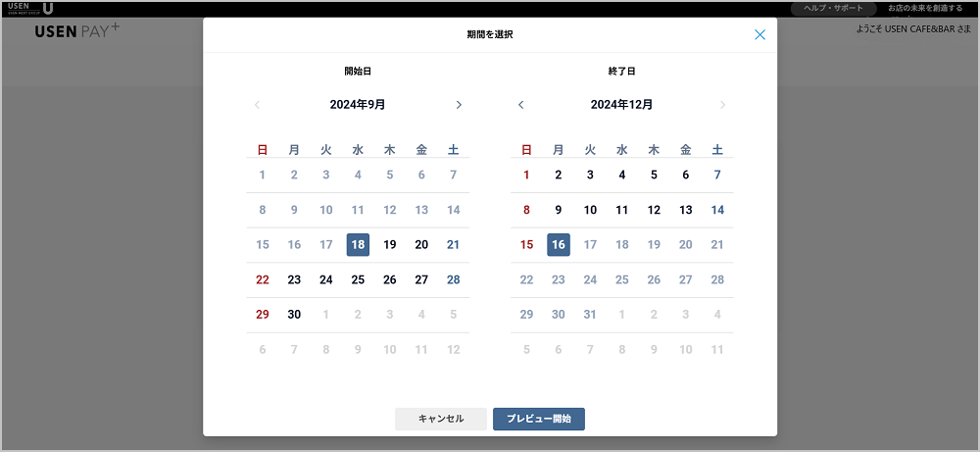
Task: Choose September 30 in start calendar
Action: [x=294, y=315]
